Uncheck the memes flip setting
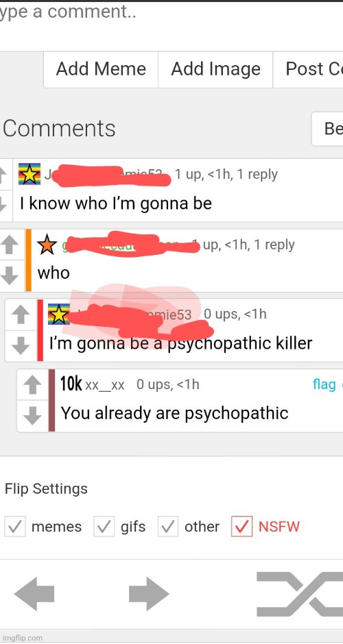Screen dimensions: 343x644 click(15, 527)
